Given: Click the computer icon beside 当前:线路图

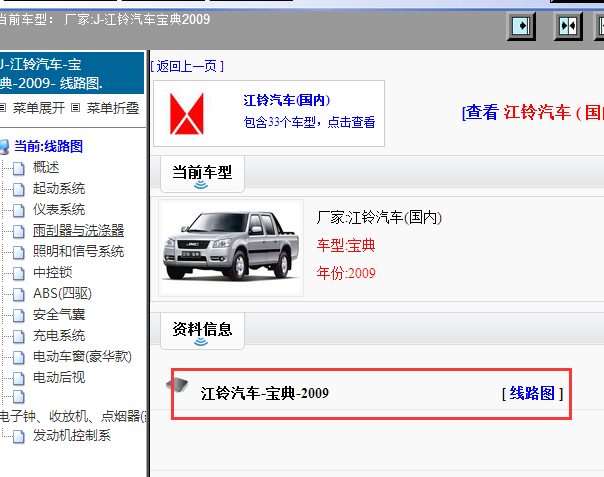Looking at the screenshot, I should click(x=4, y=147).
